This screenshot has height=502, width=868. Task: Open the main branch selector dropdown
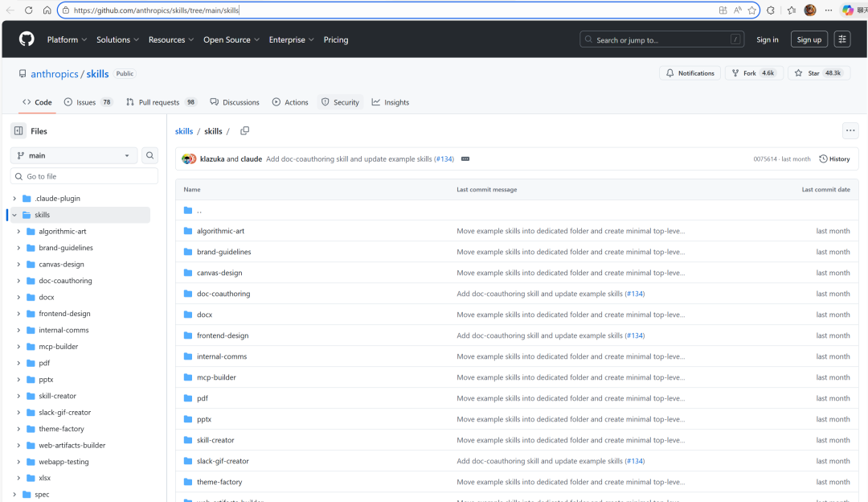pos(74,156)
